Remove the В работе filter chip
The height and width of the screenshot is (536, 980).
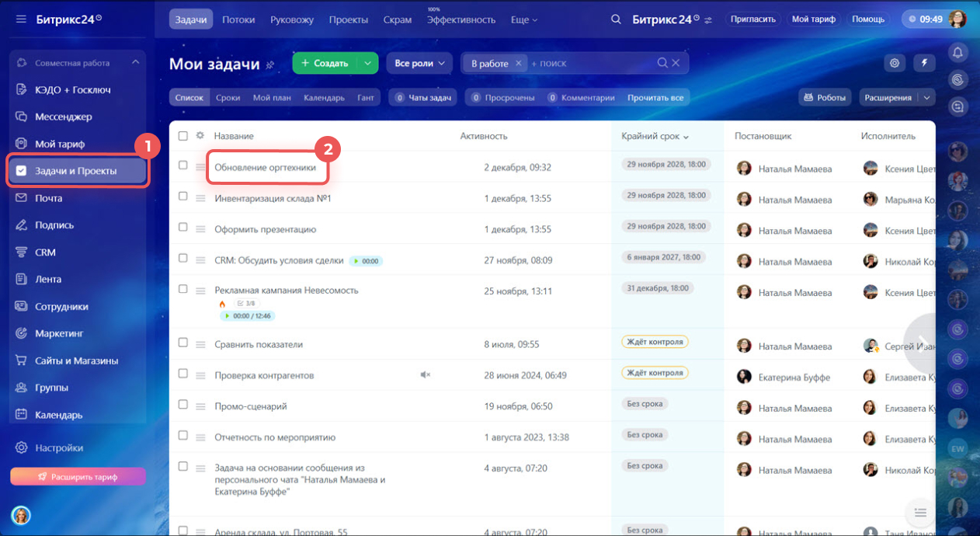click(x=518, y=63)
